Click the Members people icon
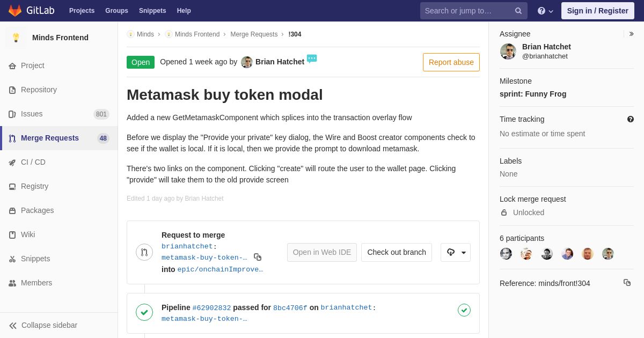 point(12,283)
